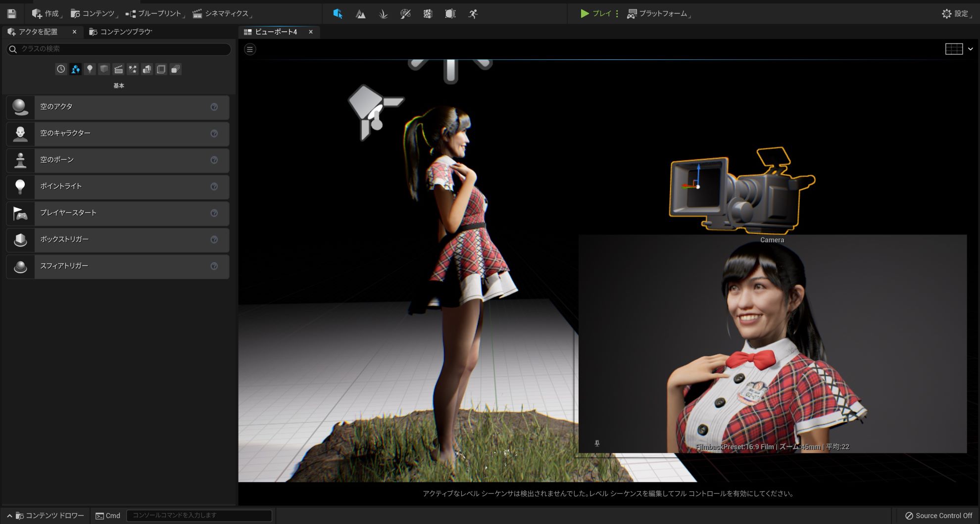This screenshot has height=524, width=980.
Task: Select Geometry filter icon
Action: (x=147, y=69)
